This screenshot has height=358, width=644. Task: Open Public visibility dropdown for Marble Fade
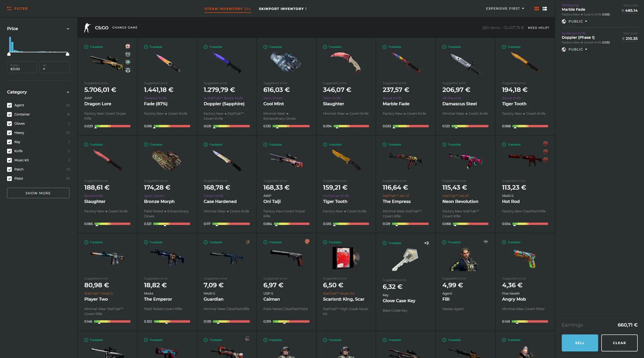578,21
